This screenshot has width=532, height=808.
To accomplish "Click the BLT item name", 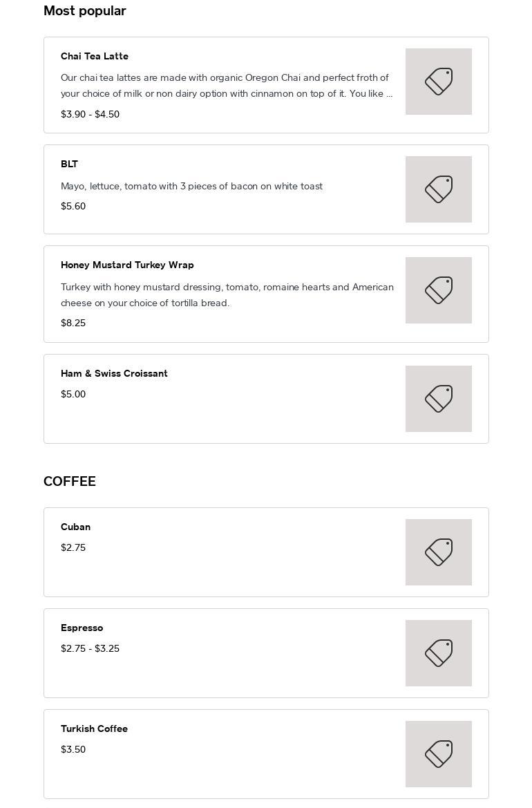I will (x=69, y=164).
